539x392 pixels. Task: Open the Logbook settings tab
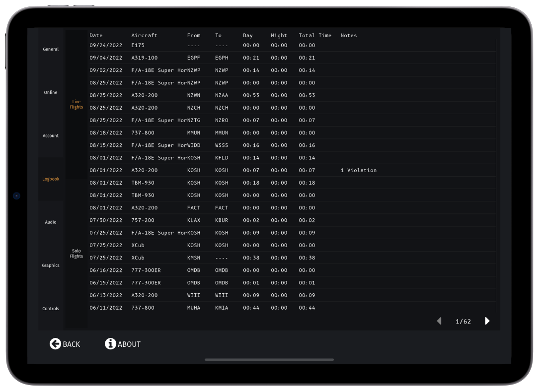tap(51, 179)
